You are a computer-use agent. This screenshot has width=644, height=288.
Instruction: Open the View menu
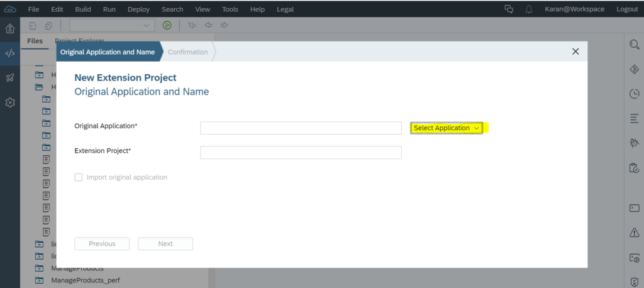tap(203, 9)
